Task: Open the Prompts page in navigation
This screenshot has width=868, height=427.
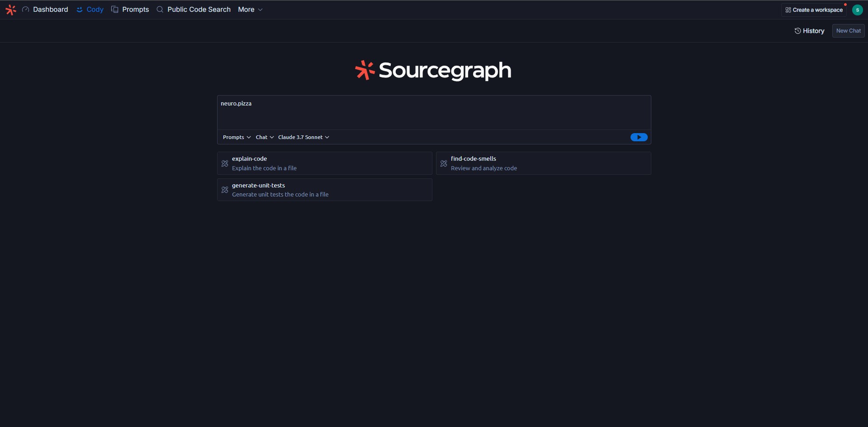Action: 130,10
